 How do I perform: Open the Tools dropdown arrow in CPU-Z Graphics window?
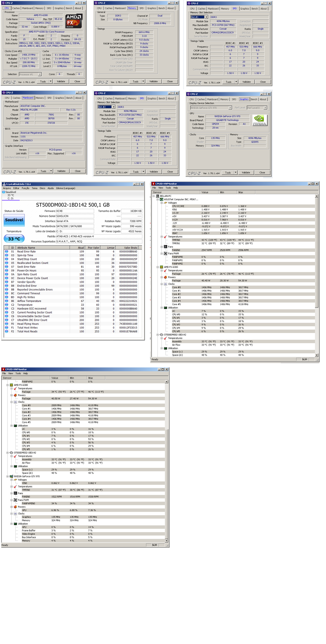(x=235, y=173)
